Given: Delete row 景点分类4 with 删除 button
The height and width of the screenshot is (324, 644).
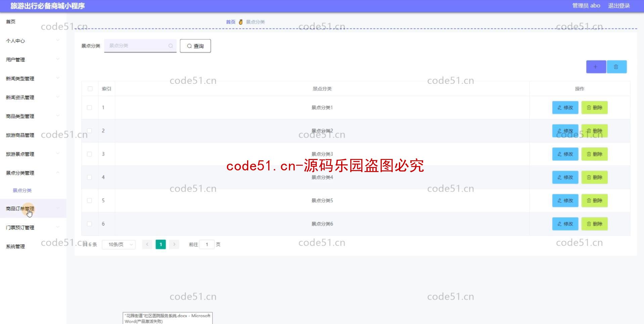Looking at the screenshot, I should (x=594, y=177).
